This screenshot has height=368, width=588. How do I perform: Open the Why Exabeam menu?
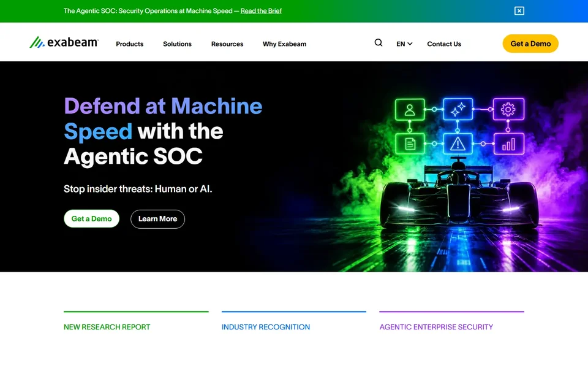tap(284, 44)
